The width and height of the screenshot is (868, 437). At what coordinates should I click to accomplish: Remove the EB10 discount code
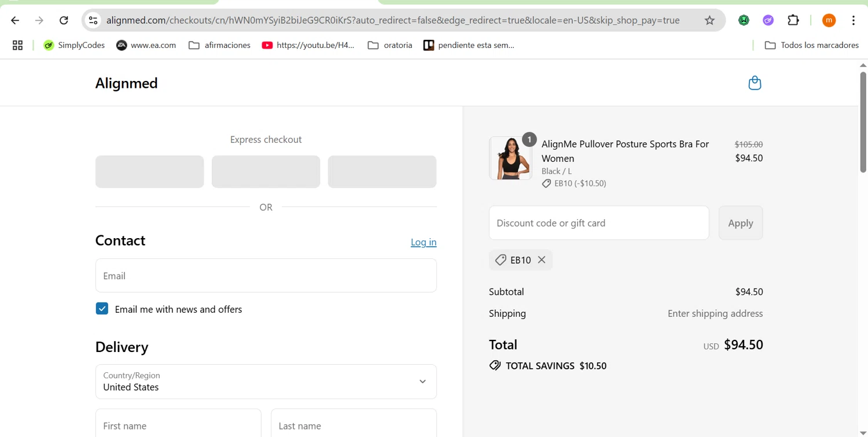542,260
